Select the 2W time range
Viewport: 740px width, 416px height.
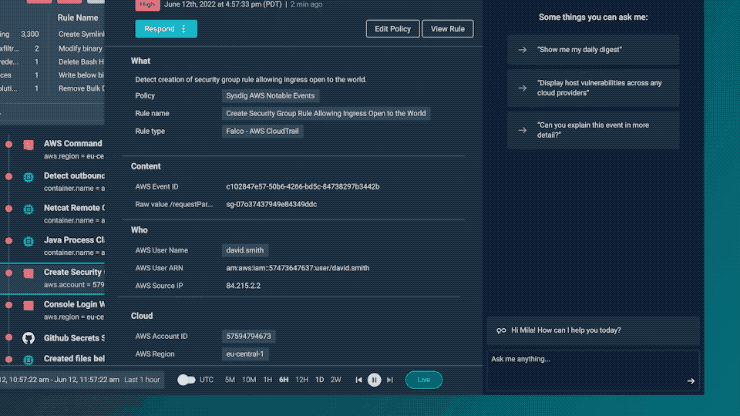pyautogui.click(x=336, y=380)
